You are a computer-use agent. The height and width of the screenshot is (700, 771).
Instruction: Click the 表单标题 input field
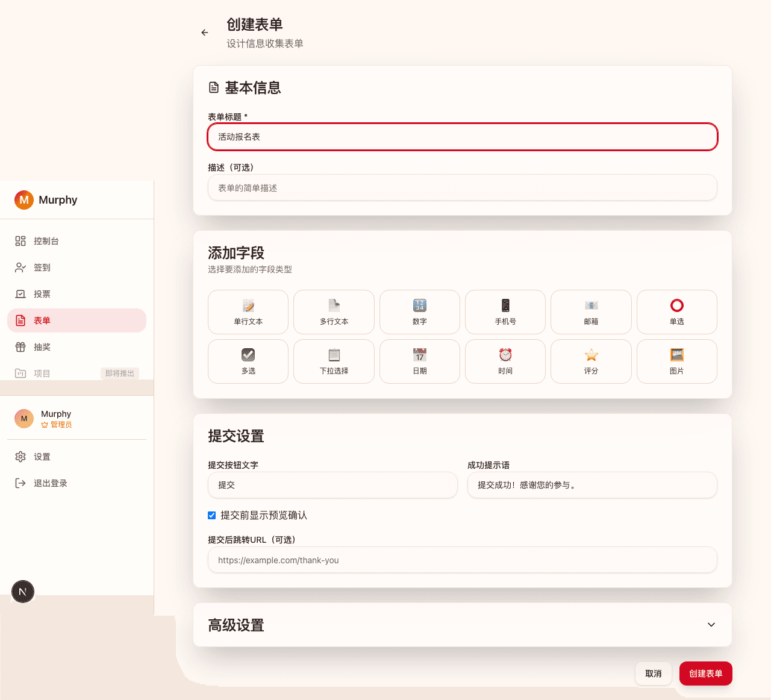[x=463, y=137]
